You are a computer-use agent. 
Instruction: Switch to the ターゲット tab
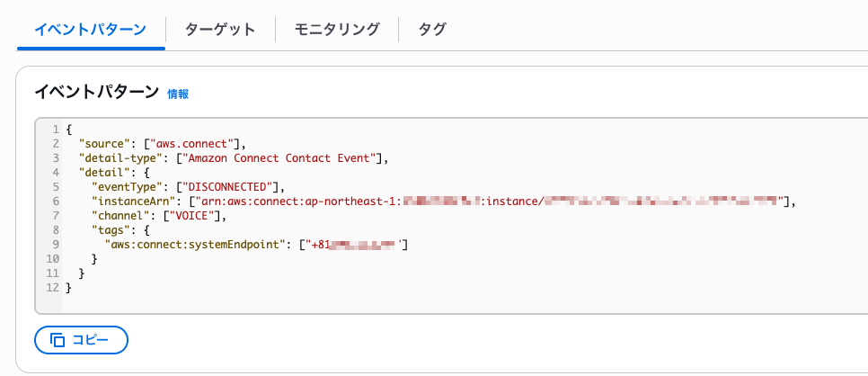(220, 29)
